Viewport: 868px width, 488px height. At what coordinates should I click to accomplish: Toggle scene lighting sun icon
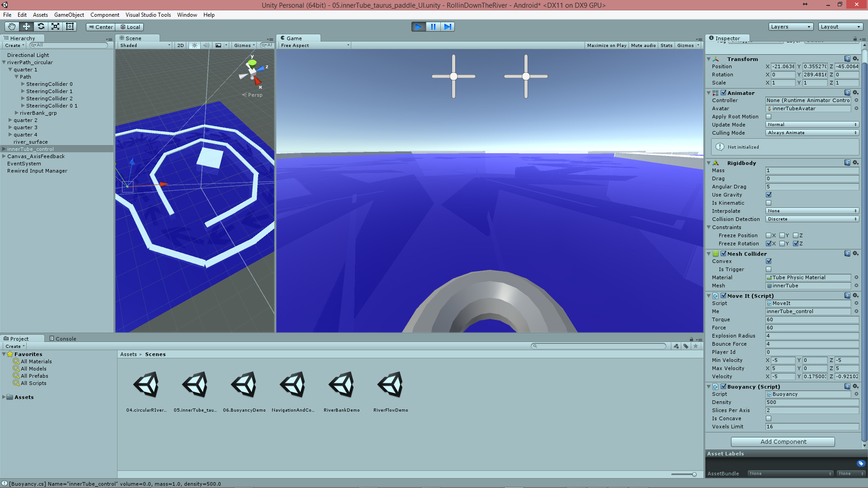pos(194,45)
